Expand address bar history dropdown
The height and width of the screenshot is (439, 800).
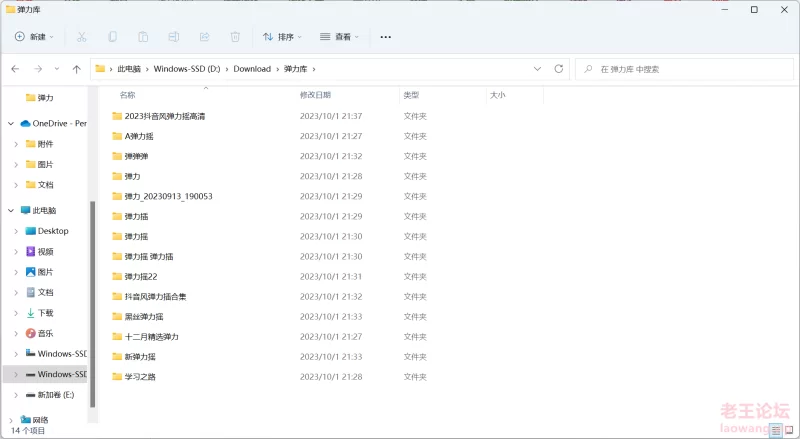[537, 69]
